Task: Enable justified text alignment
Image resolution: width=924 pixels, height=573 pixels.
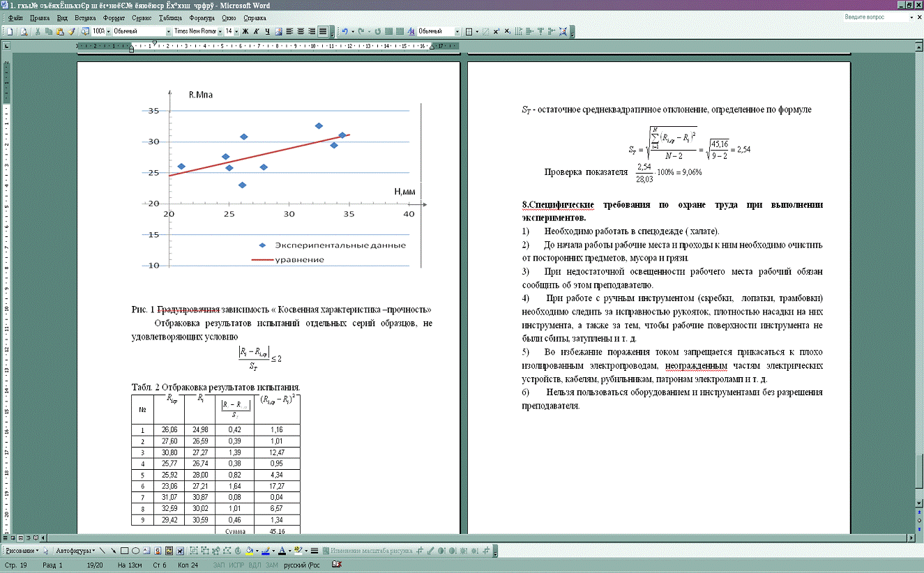Action: pyautogui.click(x=323, y=31)
